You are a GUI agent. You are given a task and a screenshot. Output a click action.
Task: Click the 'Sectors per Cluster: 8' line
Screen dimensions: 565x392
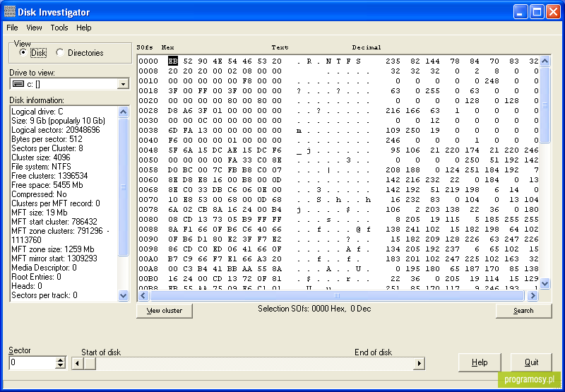click(x=47, y=148)
